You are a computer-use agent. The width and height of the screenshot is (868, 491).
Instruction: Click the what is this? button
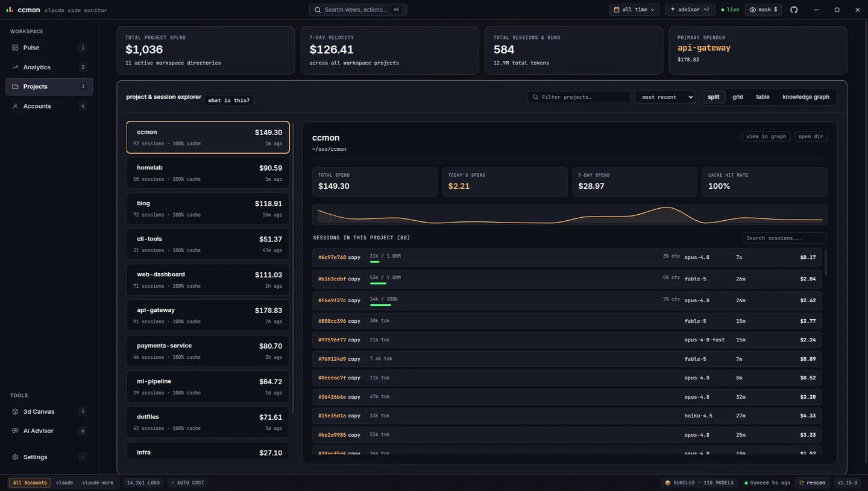(x=229, y=100)
